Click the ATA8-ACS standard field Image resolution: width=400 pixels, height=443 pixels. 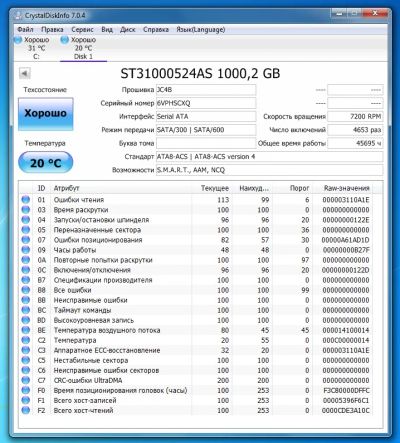[270, 156]
